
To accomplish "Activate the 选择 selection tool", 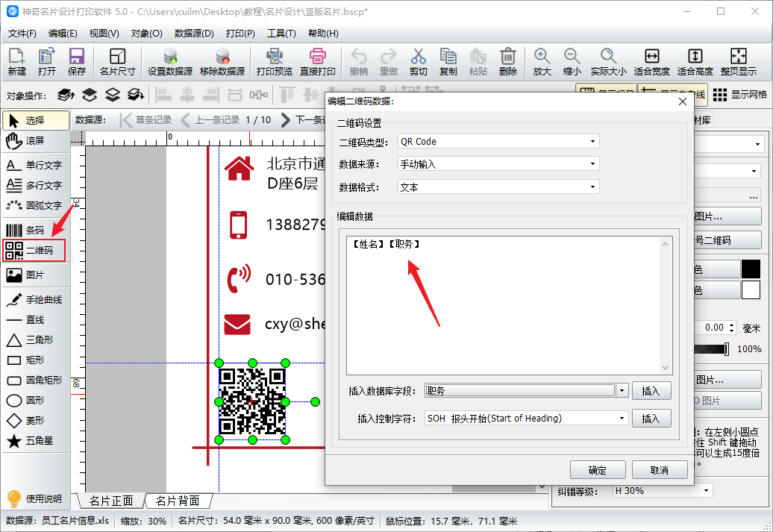I will 34,120.
